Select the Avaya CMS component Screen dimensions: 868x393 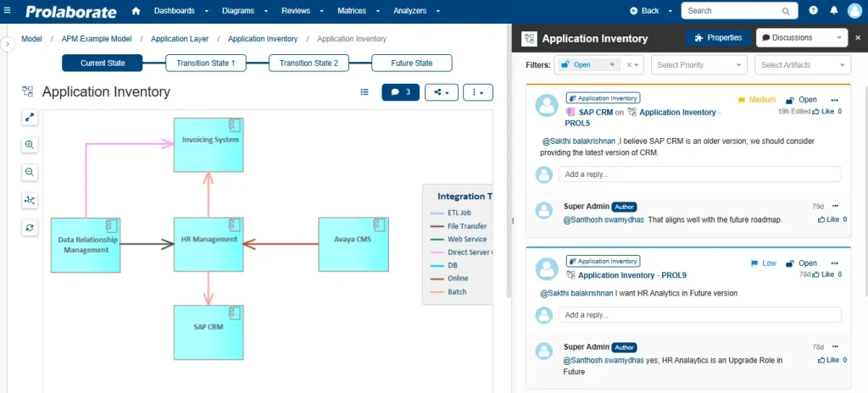pos(353,244)
